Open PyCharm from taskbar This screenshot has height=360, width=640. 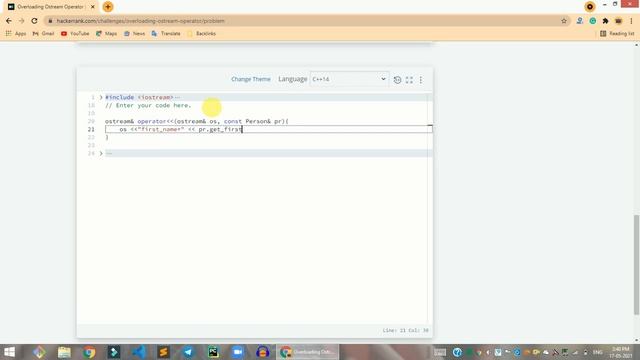coord(213,352)
